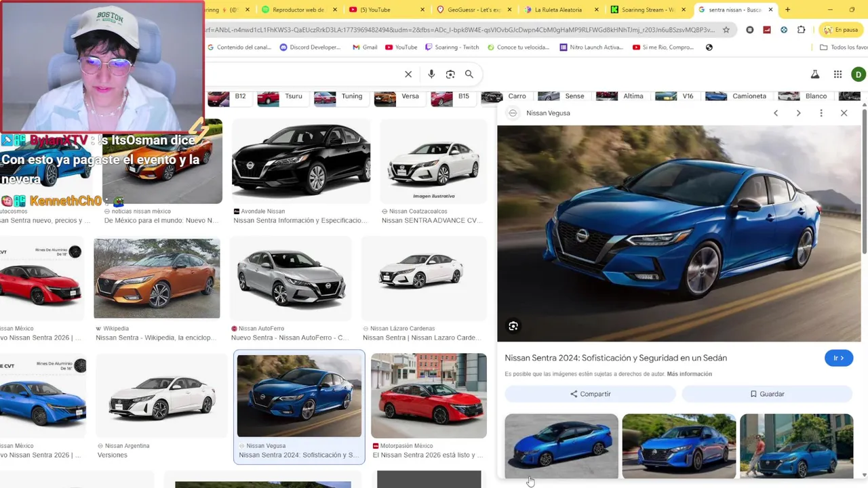868x488 pixels.
Task: Open the Conoce tu velocidad bookmark
Action: [x=517, y=47]
